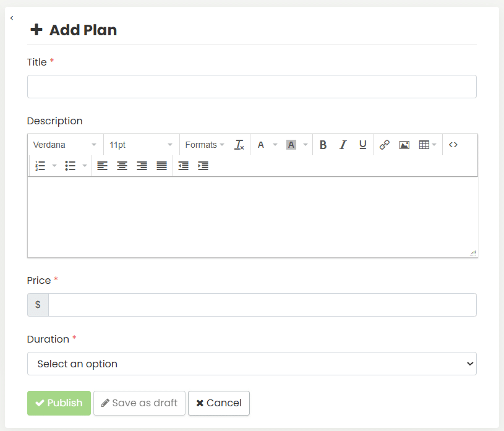Toggle underline text formatting
504x431 pixels.
pos(362,145)
